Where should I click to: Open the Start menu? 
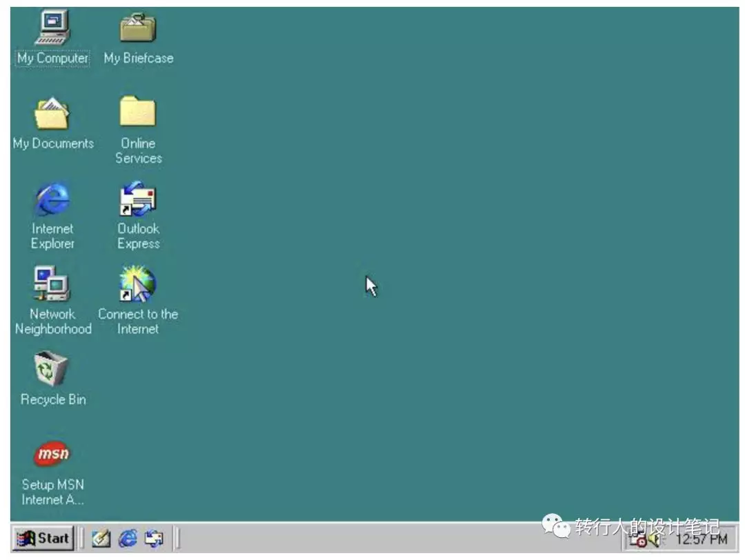43,538
